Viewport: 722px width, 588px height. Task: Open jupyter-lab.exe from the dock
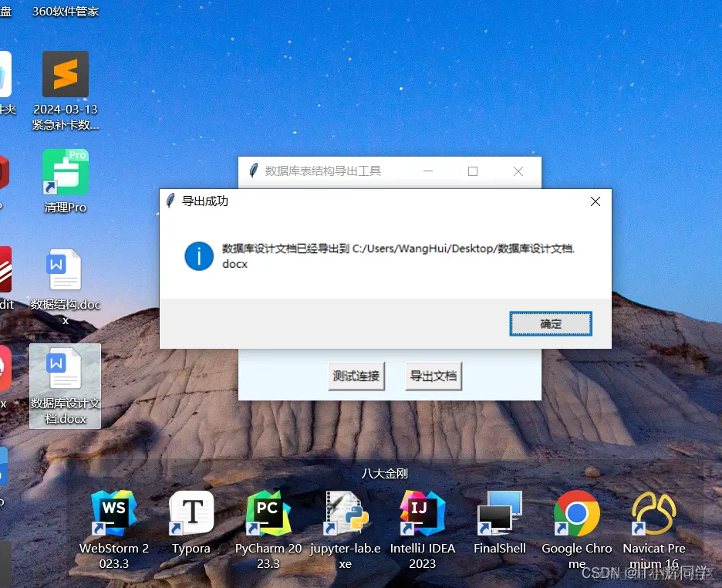pos(345,513)
